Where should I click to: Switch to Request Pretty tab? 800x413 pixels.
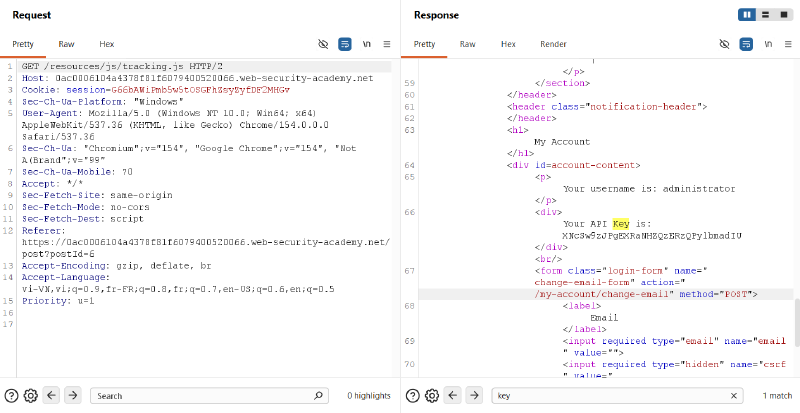tap(23, 44)
